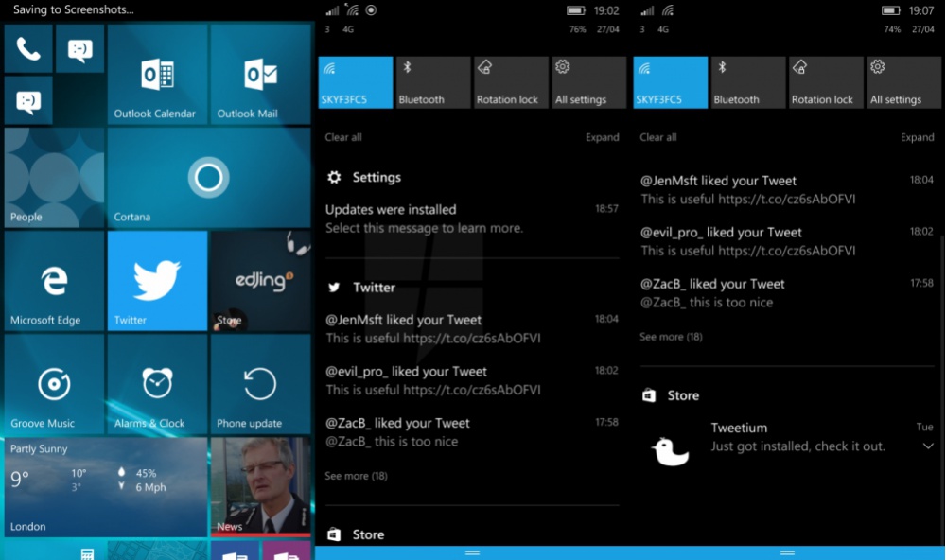The image size is (946, 560).
Task: Open the Messaging tile beside Phone
Action: coord(79,49)
